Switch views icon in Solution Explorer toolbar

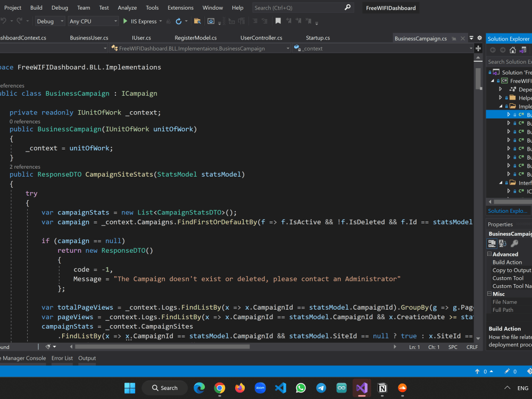point(523,50)
